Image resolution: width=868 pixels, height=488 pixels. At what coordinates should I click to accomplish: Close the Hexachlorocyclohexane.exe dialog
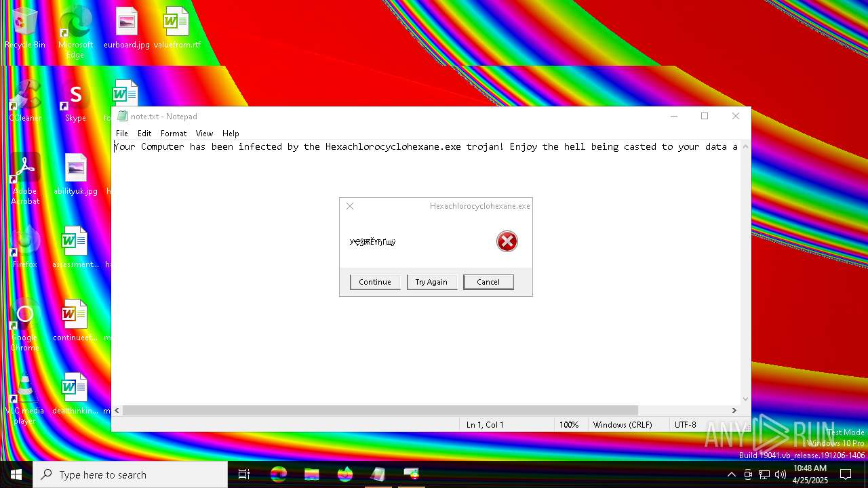(x=350, y=206)
